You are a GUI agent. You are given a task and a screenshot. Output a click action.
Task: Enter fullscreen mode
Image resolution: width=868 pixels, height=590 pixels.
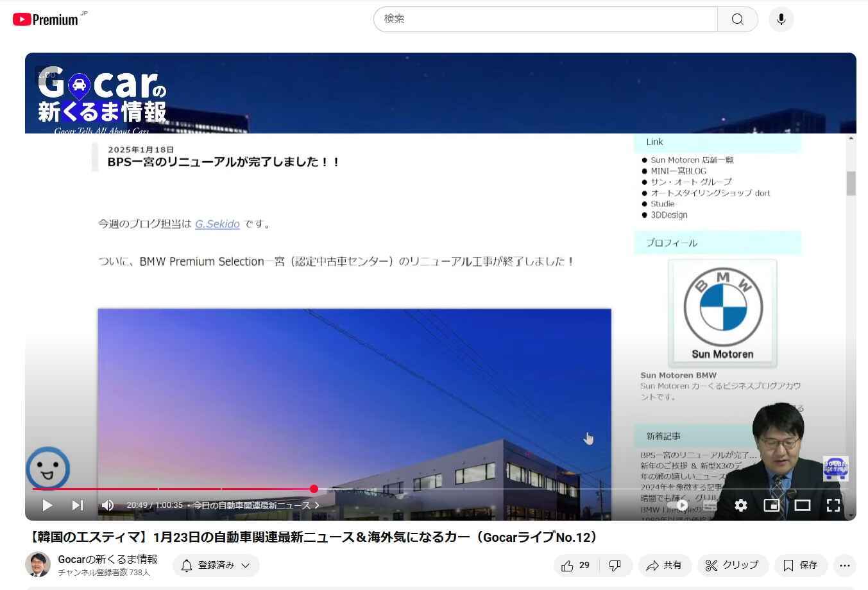click(833, 505)
